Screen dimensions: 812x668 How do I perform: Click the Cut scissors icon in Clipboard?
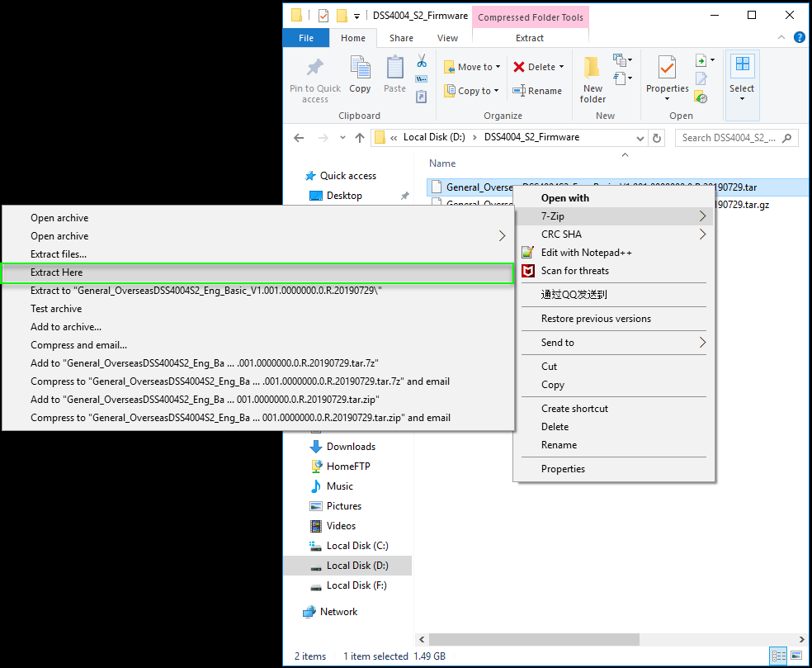point(422,60)
